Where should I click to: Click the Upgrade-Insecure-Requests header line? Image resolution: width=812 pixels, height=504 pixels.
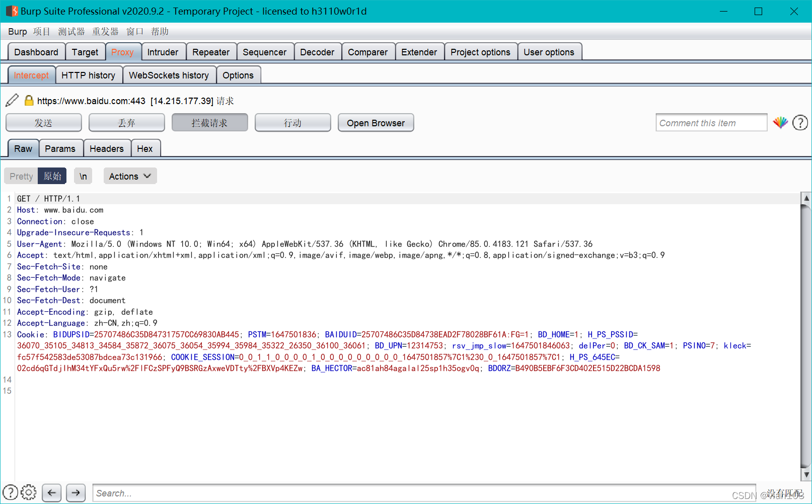click(x=80, y=232)
